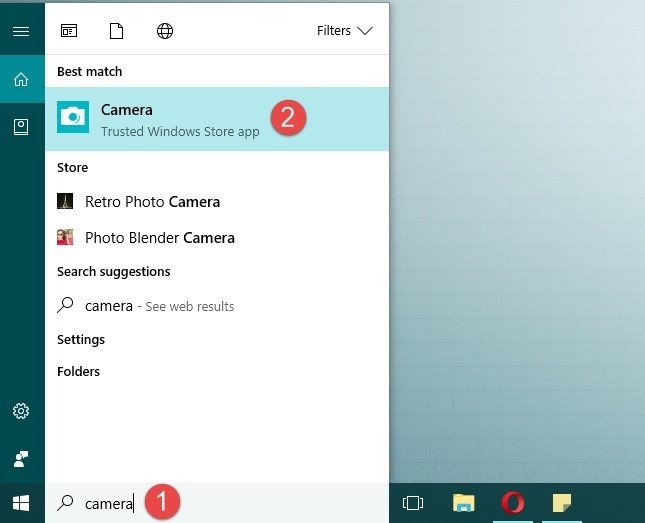Viewport: 645px width, 523px height.
Task: Open camera See web results suggestion
Action: tap(217, 306)
